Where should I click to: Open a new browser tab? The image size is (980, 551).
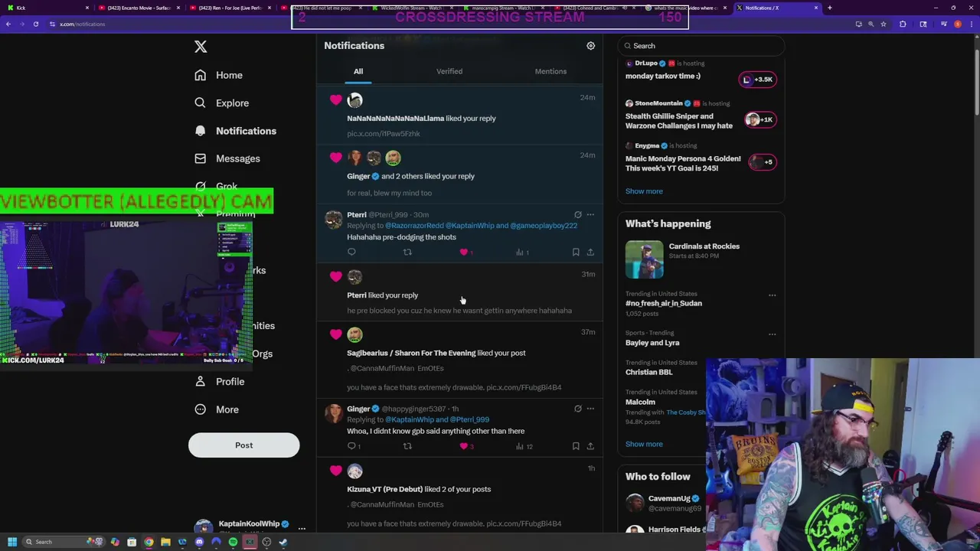tap(830, 8)
